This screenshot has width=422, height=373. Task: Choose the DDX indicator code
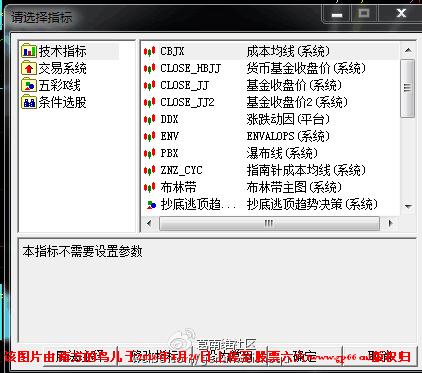tap(169, 119)
